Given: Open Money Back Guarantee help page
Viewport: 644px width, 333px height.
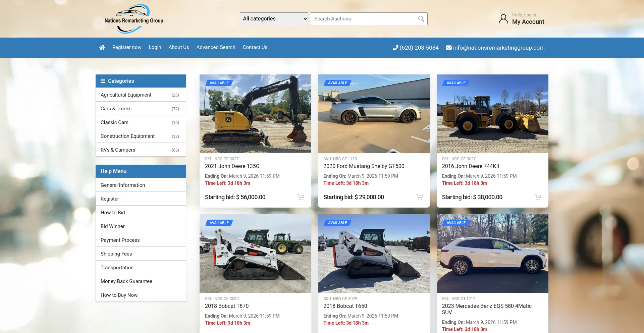Looking at the screenshot, I should point(141,281).
